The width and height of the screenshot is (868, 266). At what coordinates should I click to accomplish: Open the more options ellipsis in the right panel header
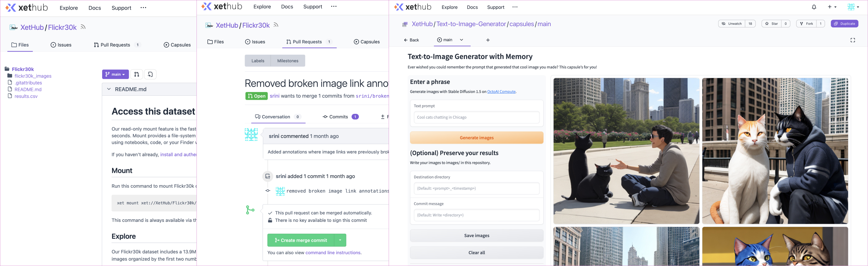click(515, 7)
